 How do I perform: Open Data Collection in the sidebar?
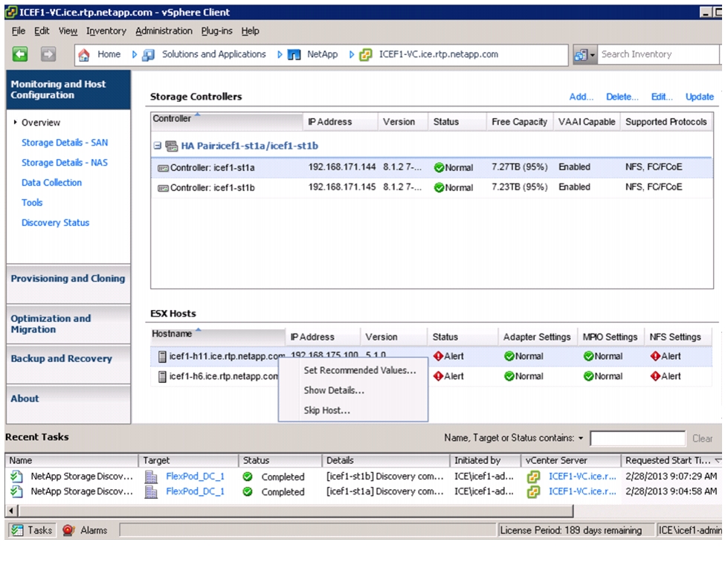[x=51, y=183]
